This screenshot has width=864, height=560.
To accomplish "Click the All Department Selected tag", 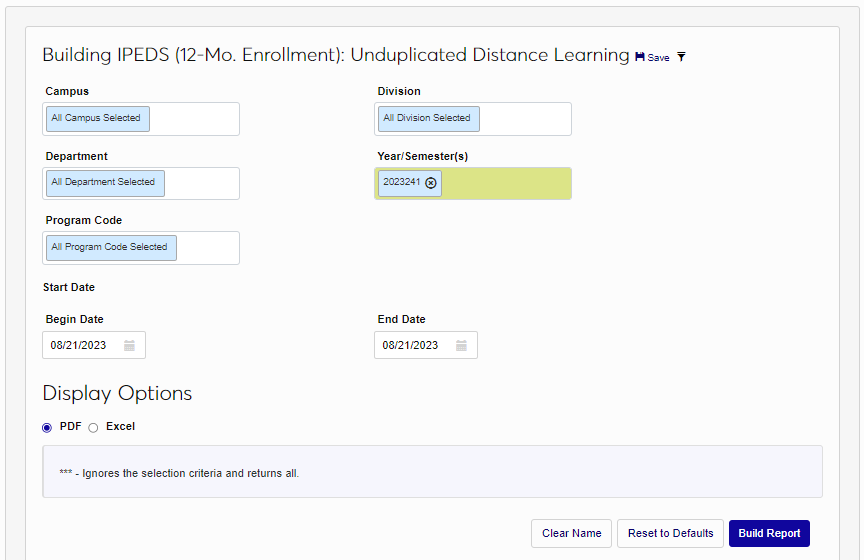I will [105, 183].
